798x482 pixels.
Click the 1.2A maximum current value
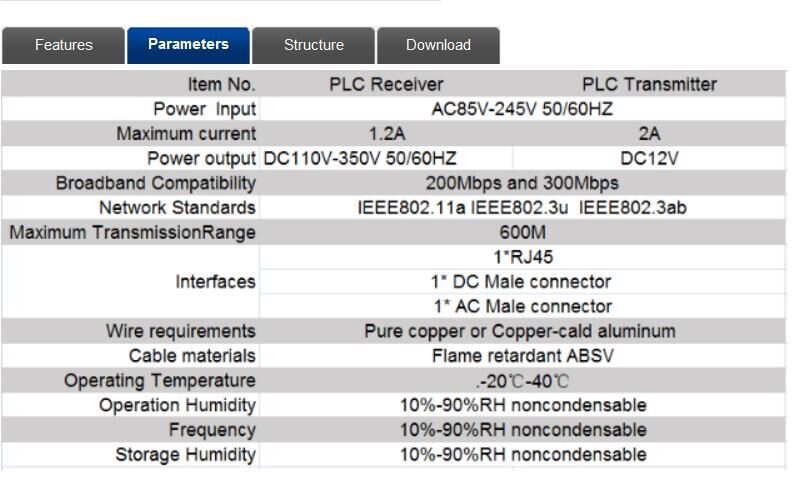(x=387, y=134)
